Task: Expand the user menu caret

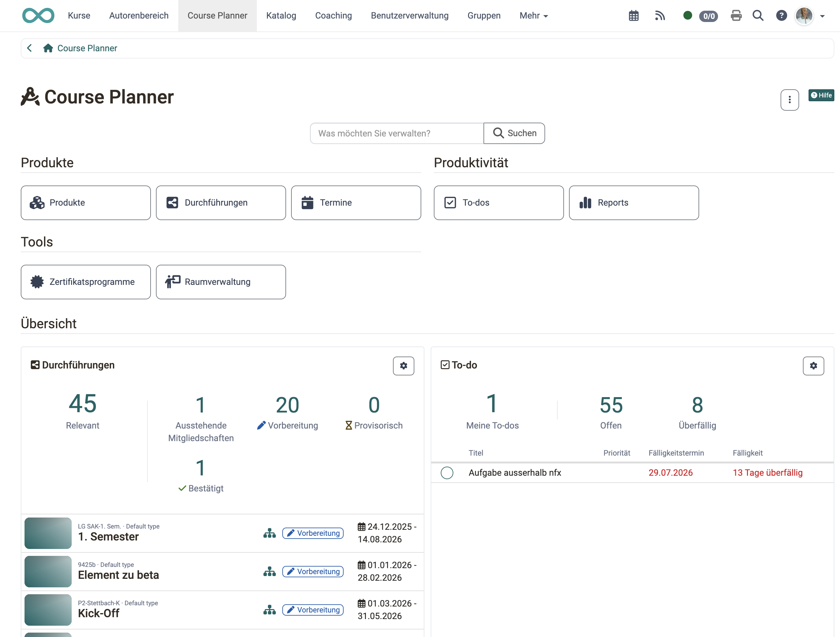Action: (822, 16)
